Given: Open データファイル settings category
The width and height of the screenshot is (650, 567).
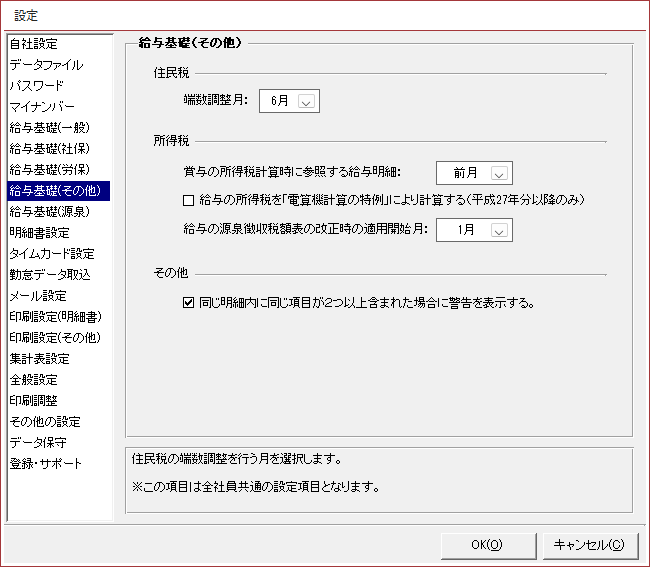Looking at the screenshot, I should point(46,65).
